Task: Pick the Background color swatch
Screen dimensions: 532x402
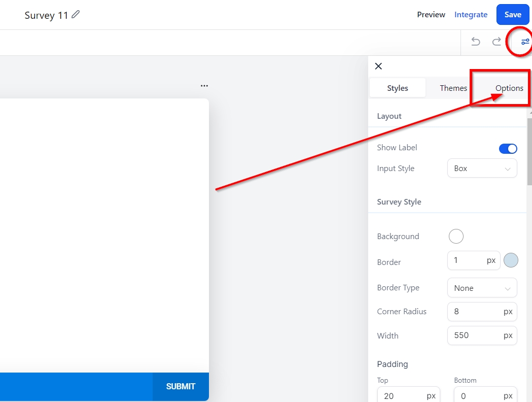Action: 456,236
